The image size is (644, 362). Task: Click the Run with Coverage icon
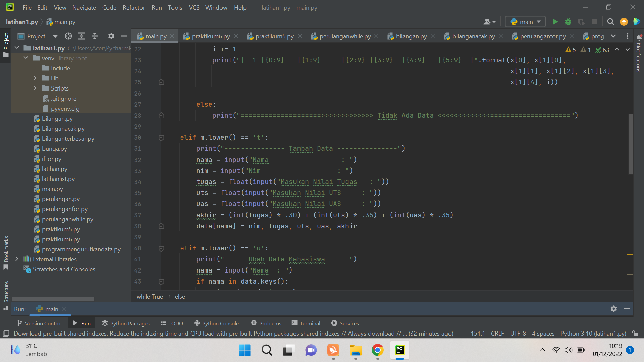581,22
